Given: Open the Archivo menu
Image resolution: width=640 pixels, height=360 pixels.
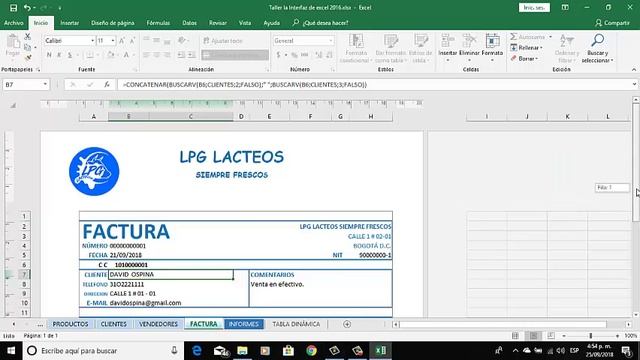Looking at the screenshot, I should pyautogui.click(x=13, y=23).
